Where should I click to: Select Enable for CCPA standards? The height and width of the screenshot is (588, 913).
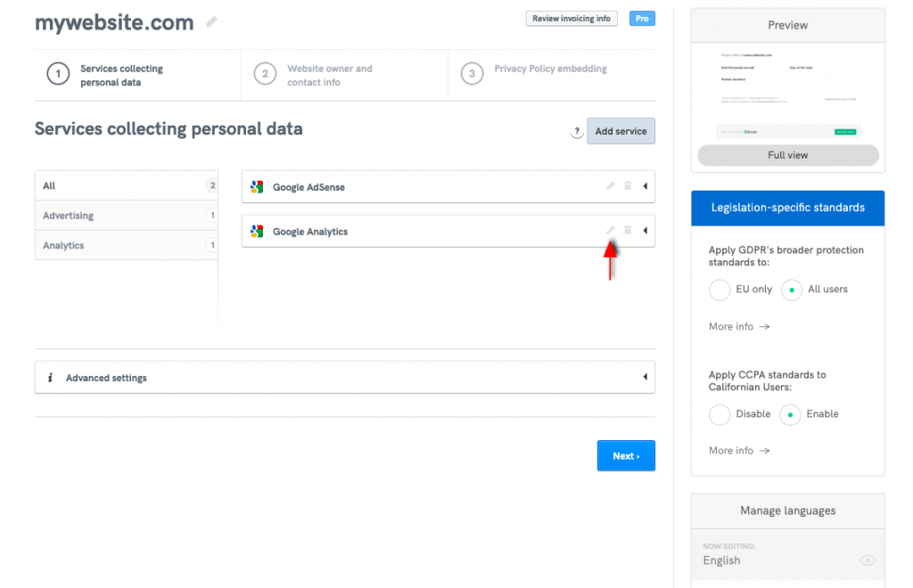[791, 414]
